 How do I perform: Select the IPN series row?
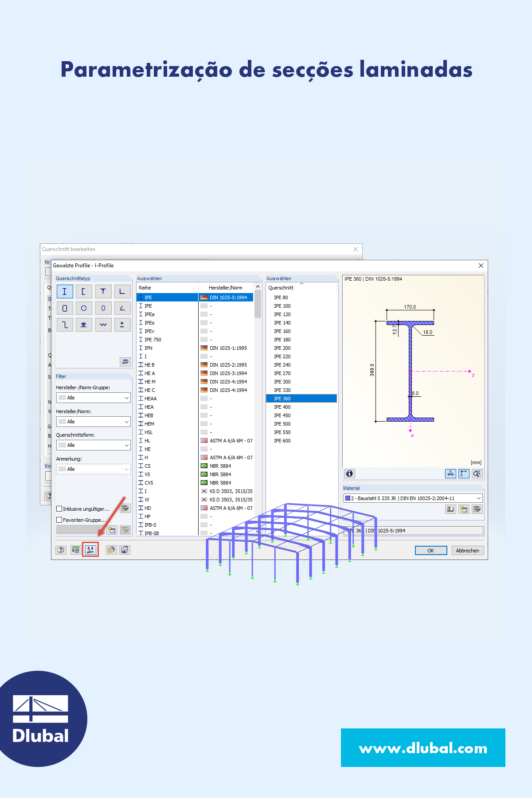coord(195,348)
